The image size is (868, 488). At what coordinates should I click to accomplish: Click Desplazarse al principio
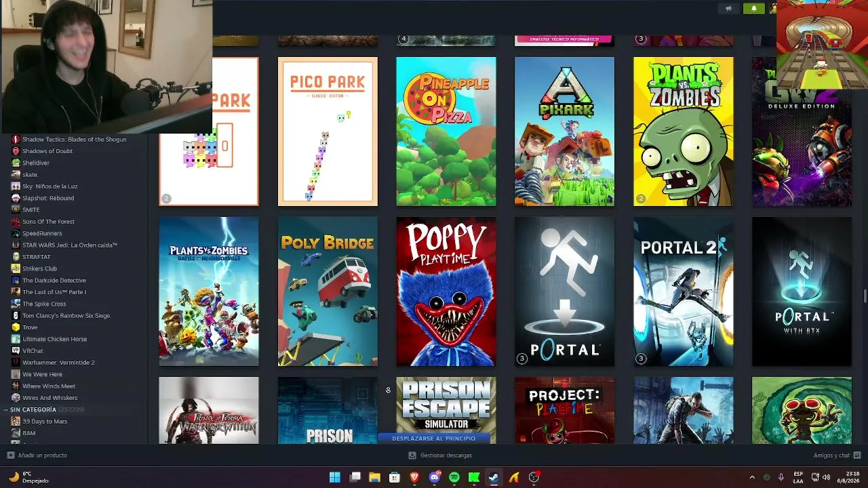(x=434, y=439)
